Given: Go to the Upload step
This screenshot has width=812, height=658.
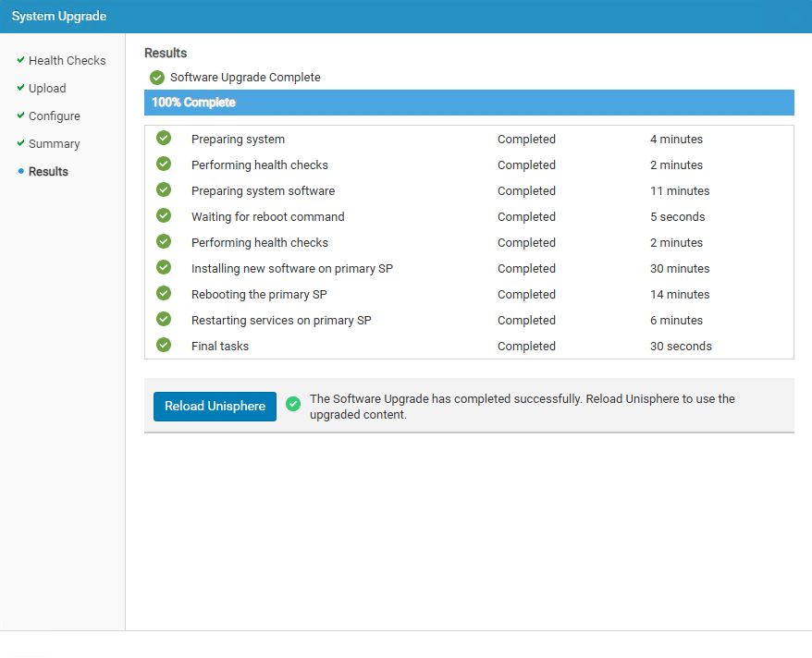Looking at the screenshot, I should click(x=47, y=89).
